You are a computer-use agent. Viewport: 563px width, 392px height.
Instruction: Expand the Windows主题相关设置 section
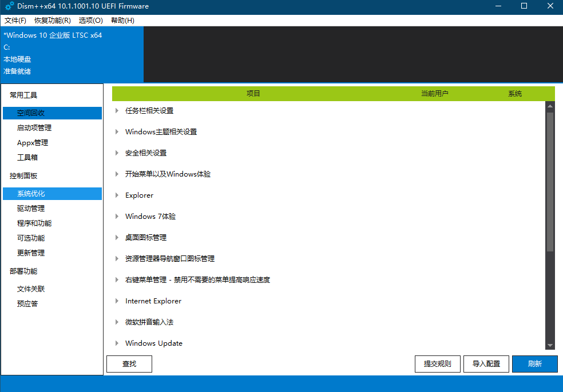pyautogui.click(x=117, y=132)
